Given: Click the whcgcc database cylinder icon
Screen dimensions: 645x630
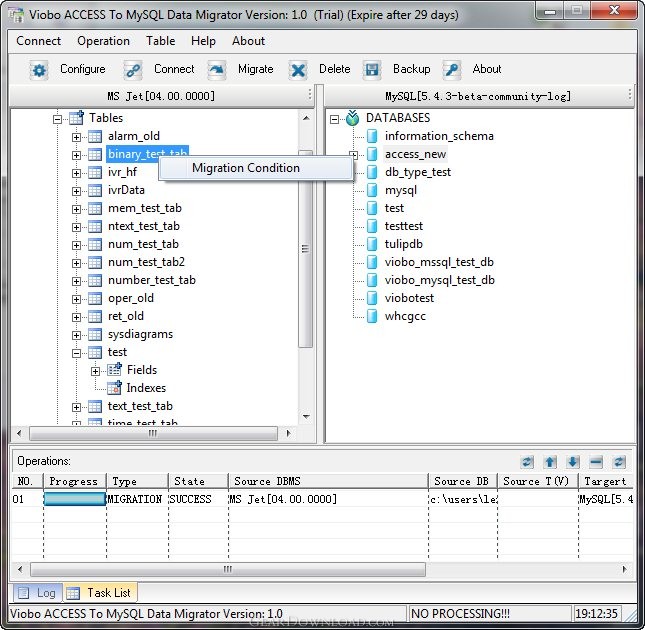Looking at the screenshot, I should click(372, 316).
